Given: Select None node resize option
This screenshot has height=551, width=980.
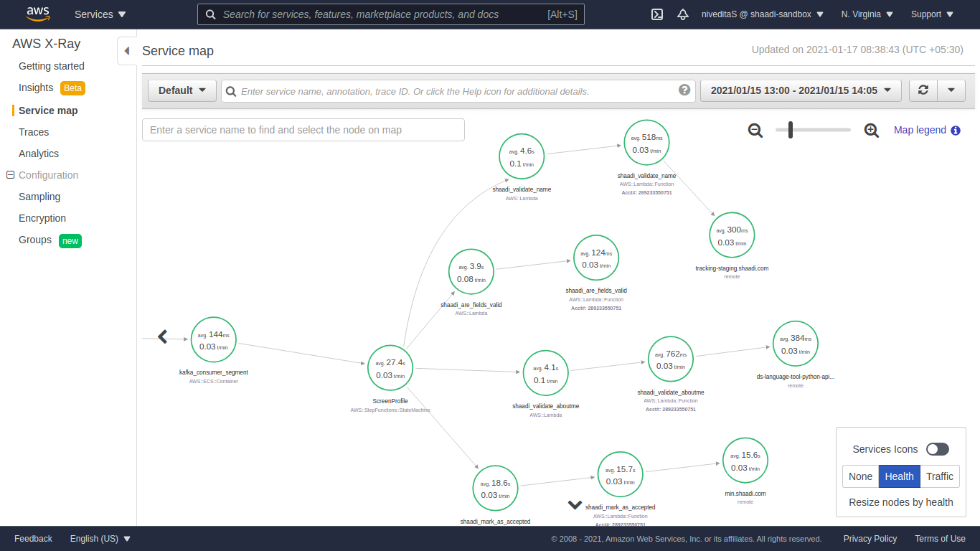Looking at the screenshot, I should pos(860,476).
